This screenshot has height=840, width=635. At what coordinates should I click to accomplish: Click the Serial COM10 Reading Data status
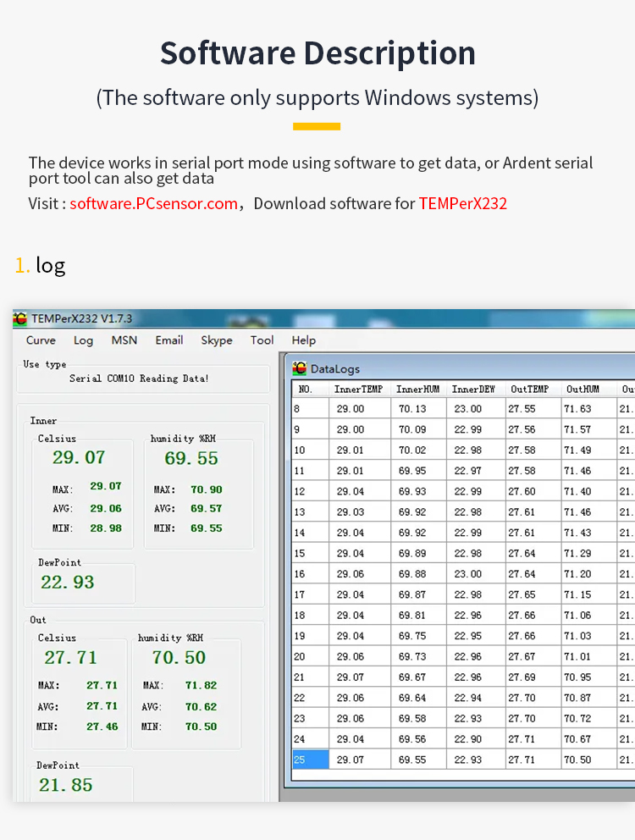pos(139,379)
